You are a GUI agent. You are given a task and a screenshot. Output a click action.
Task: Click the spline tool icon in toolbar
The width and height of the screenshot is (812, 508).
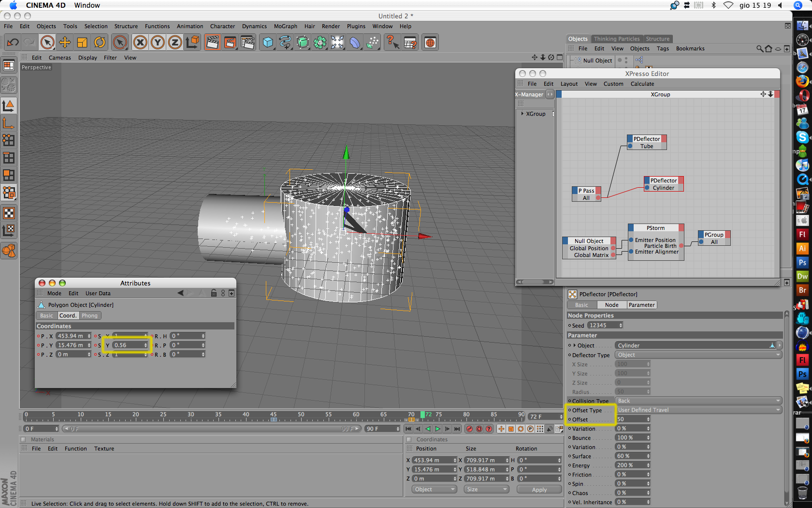pos(285,43)
